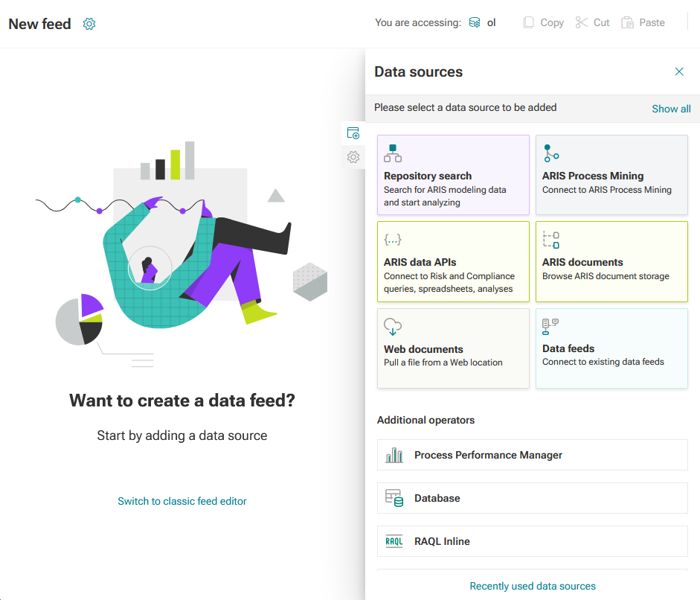Viewport: 700px width, 600px height.
Task: Select the Repository search card title
Action: click(427, 176)
